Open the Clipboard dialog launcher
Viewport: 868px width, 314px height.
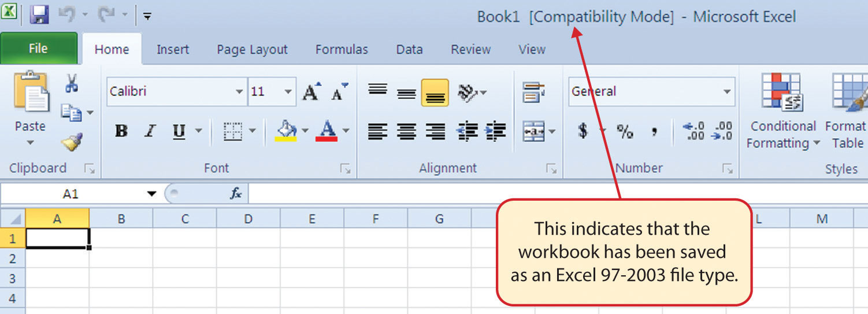click(x=89, y=168)
